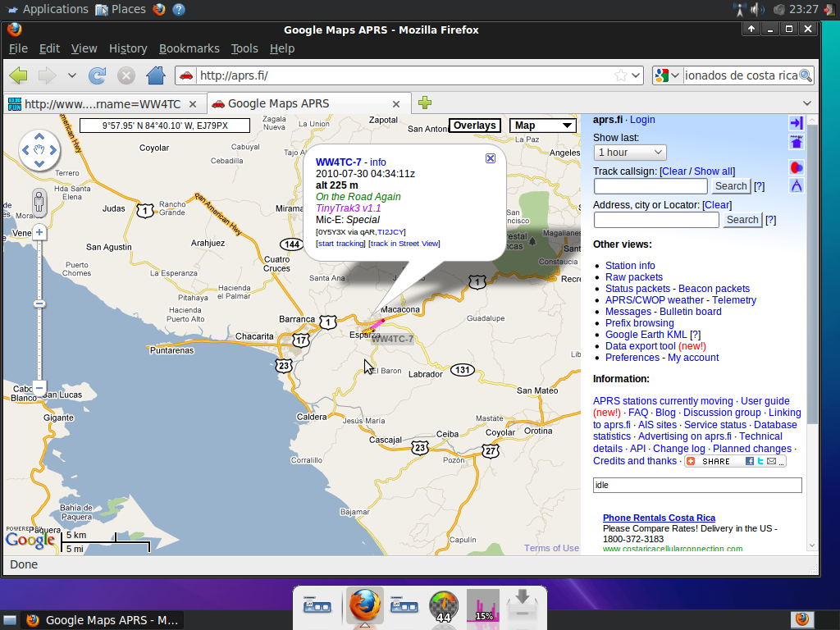
Task: Click the 15% monitor graph in the dock
Action: (483, 606)
